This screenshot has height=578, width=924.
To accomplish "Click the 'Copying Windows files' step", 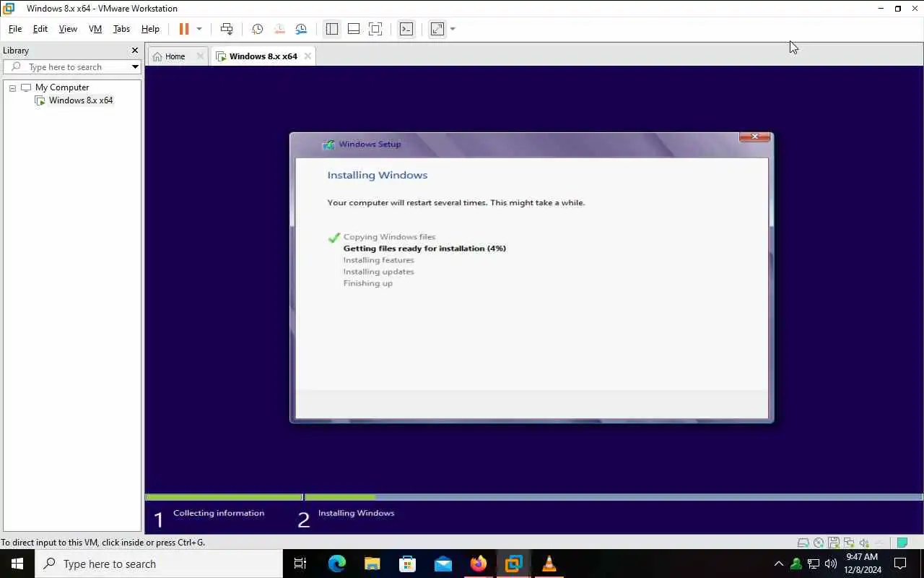I will (389, 237).
